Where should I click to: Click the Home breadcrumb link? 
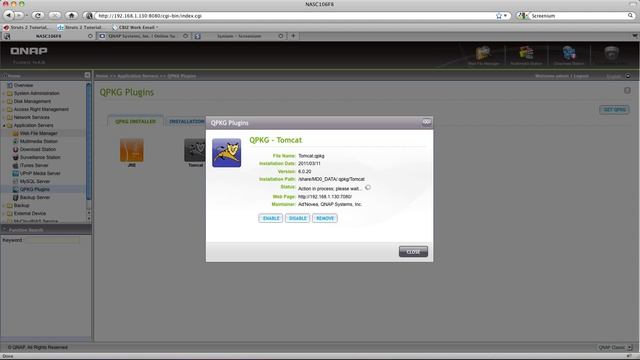pyautogui.click(x=102, y=76)
